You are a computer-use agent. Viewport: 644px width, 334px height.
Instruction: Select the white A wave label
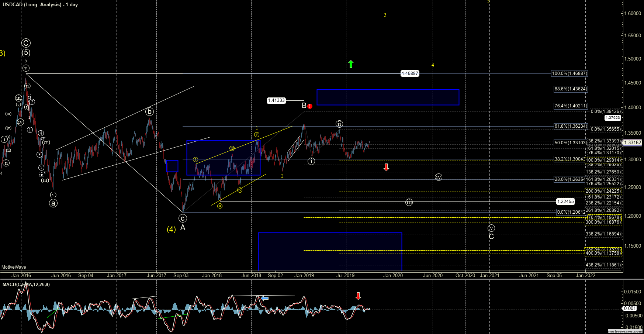(x=183, y=228)
